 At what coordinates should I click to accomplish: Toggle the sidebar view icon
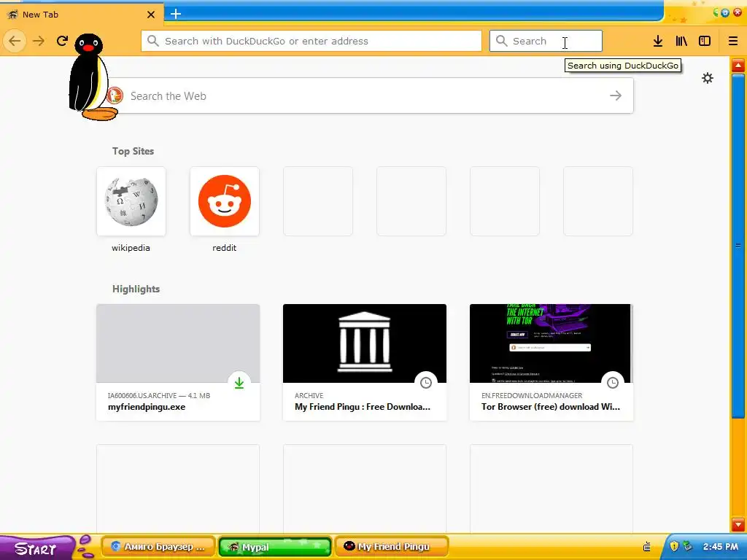(705, 41)
